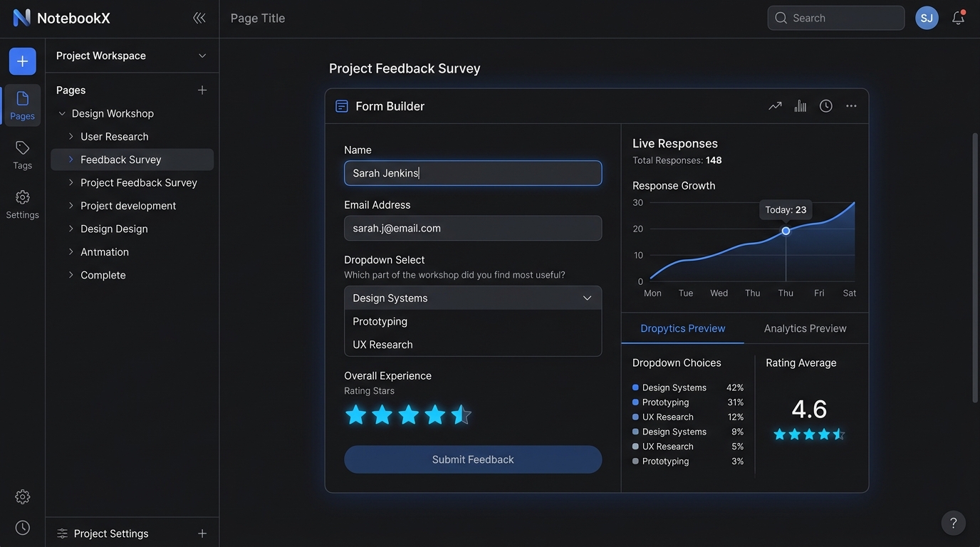Click the bottom-left gear icon

tap(23, 496)
